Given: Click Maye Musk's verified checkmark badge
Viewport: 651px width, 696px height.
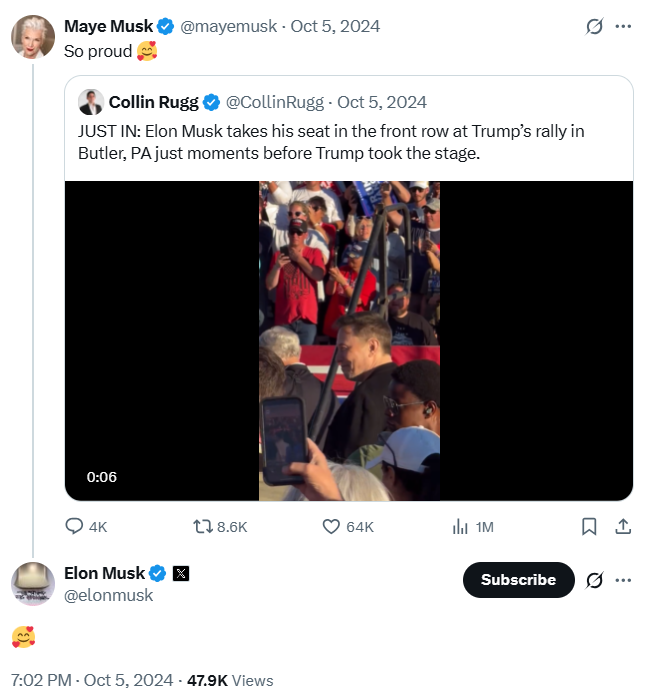Looking at the screenshot, I should point(165,26).
